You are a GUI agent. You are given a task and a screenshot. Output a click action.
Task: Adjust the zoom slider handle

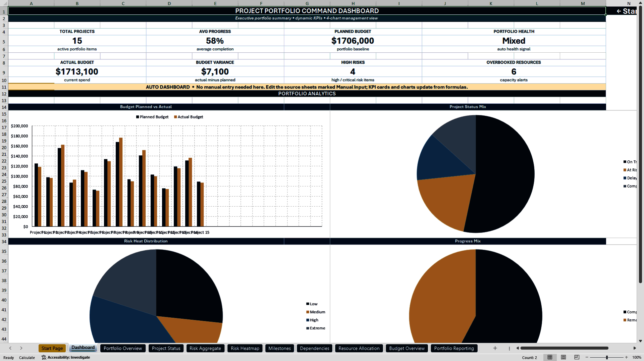pyautogui.click(x=607, y=357)
